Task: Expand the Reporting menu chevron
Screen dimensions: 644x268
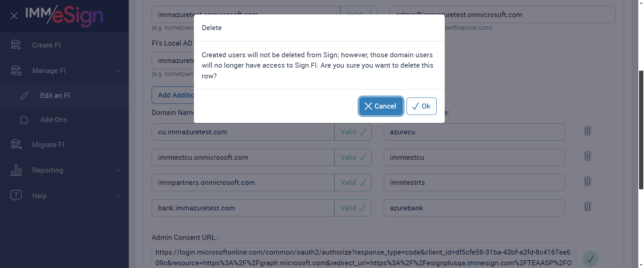Action: [118, 170]
